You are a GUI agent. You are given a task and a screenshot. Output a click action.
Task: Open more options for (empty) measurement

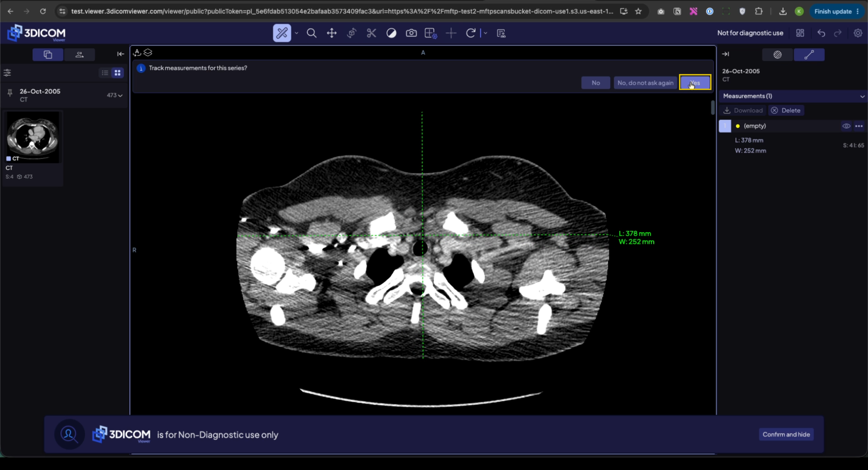[859, 126]
